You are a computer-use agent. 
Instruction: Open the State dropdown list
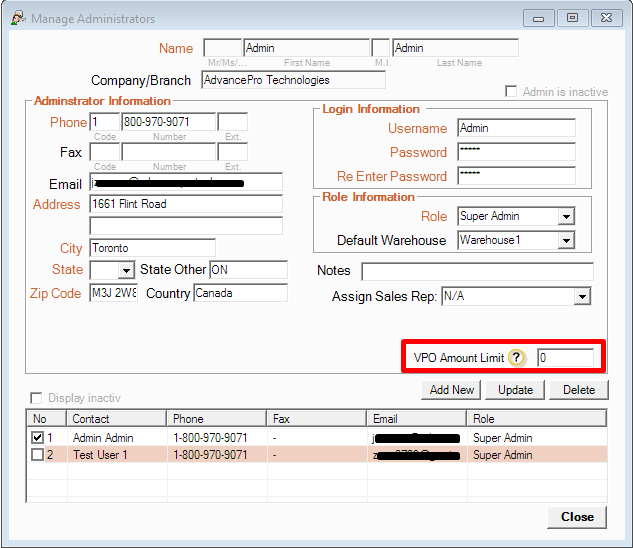coord(126,270)
